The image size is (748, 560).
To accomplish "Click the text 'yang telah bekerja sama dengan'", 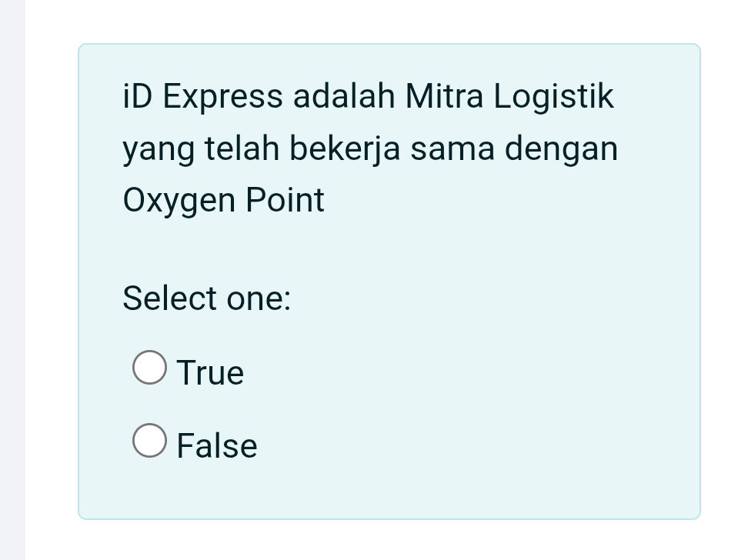I will point(371,148).
